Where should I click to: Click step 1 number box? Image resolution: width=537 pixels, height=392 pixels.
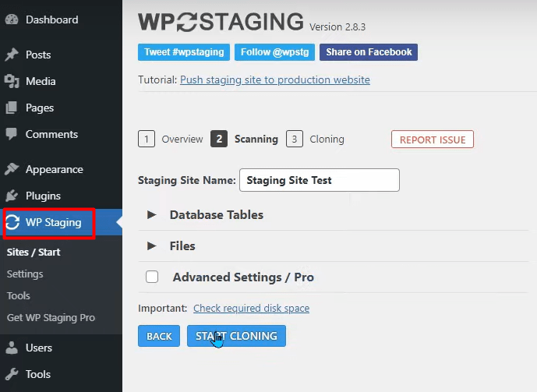point(147,139)
